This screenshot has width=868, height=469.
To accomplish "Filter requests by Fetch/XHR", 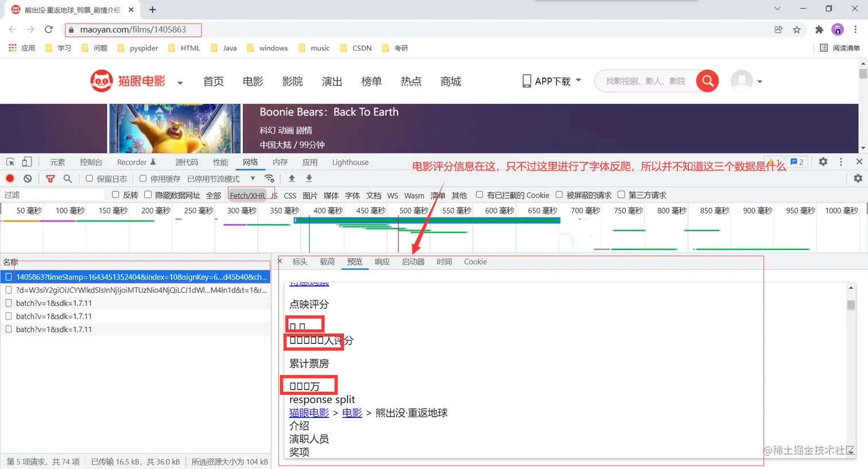I will coord(247,196).
